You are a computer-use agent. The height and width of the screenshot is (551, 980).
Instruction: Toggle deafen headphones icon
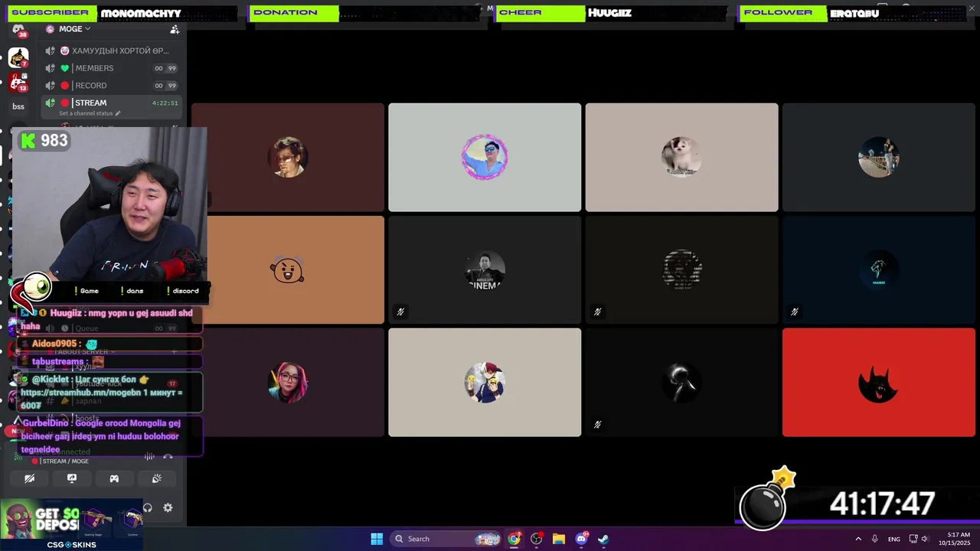(x=148, y=507)
